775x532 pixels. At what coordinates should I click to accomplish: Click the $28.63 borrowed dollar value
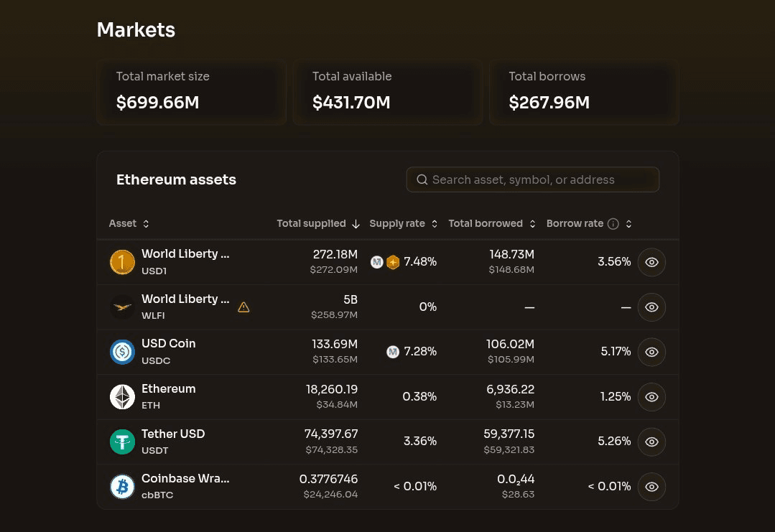coord(518,495)
